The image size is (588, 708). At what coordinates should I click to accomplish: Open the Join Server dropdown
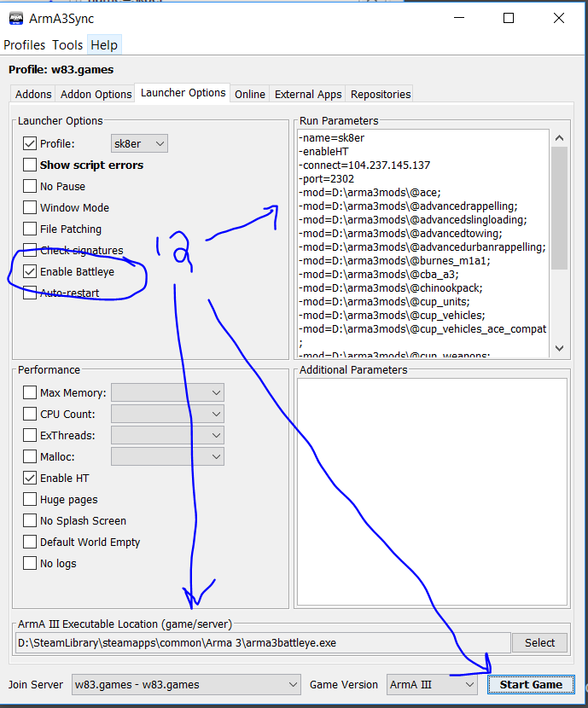[x=186, y=684]
